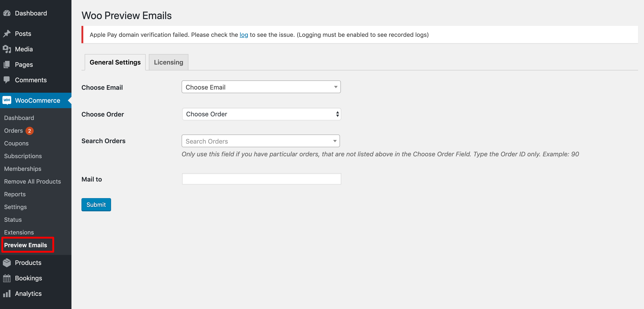
Task: Open the Preview Emails submenu item
Action: [25, 245]
